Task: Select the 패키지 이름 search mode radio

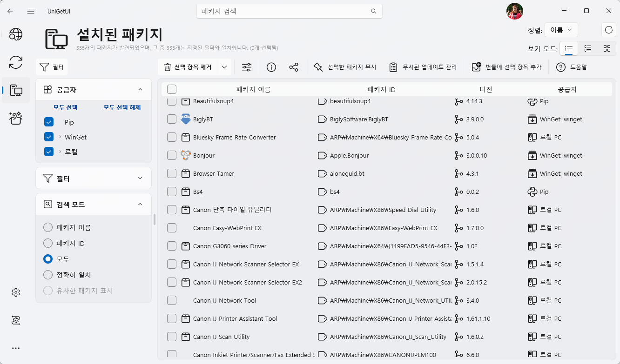Action: pyautogui.click(x=48, y=228)
